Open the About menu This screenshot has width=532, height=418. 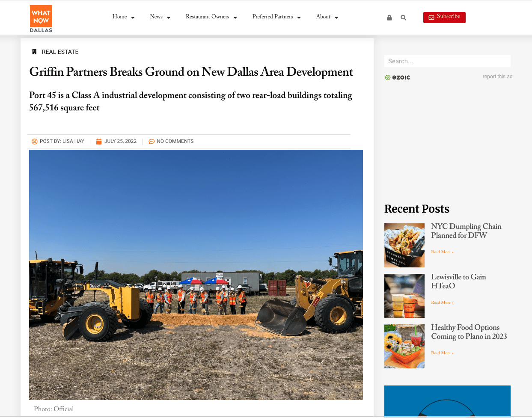(x=327, y=17)
